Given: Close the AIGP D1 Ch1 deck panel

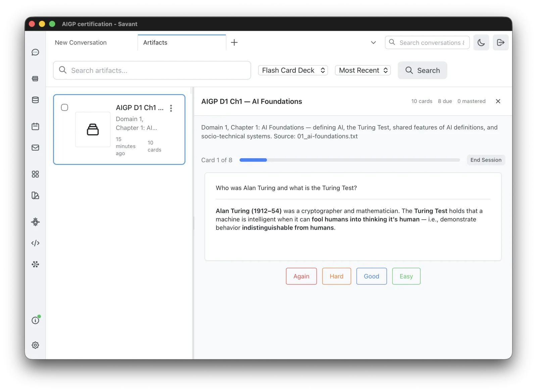Looking at the screenshot, I should point(498,101).
